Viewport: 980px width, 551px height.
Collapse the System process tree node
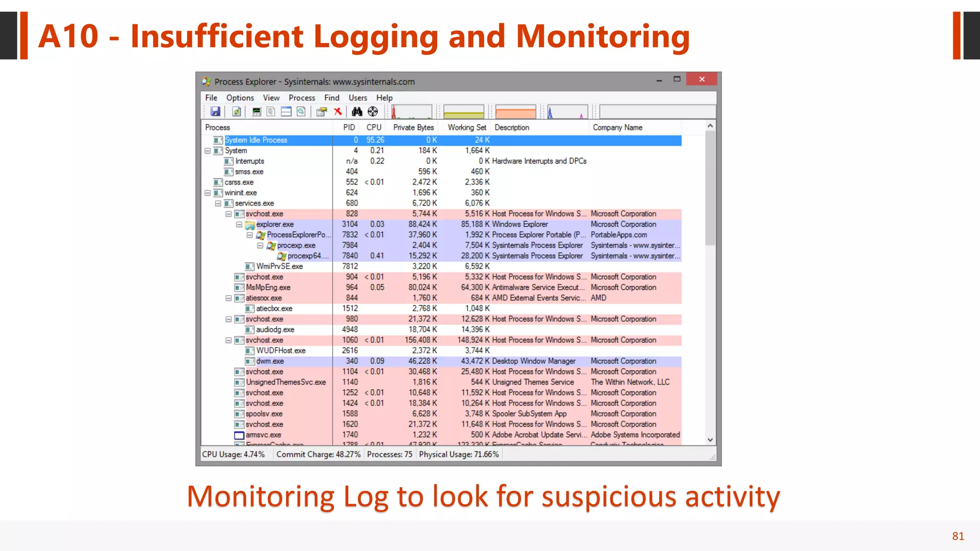tap(208, 151)
